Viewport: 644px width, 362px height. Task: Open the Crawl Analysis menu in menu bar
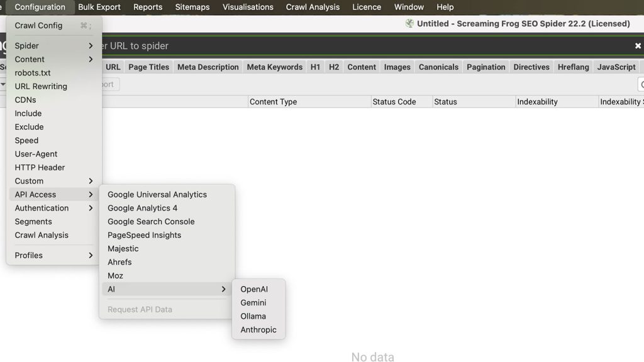[x=313, y=7]
